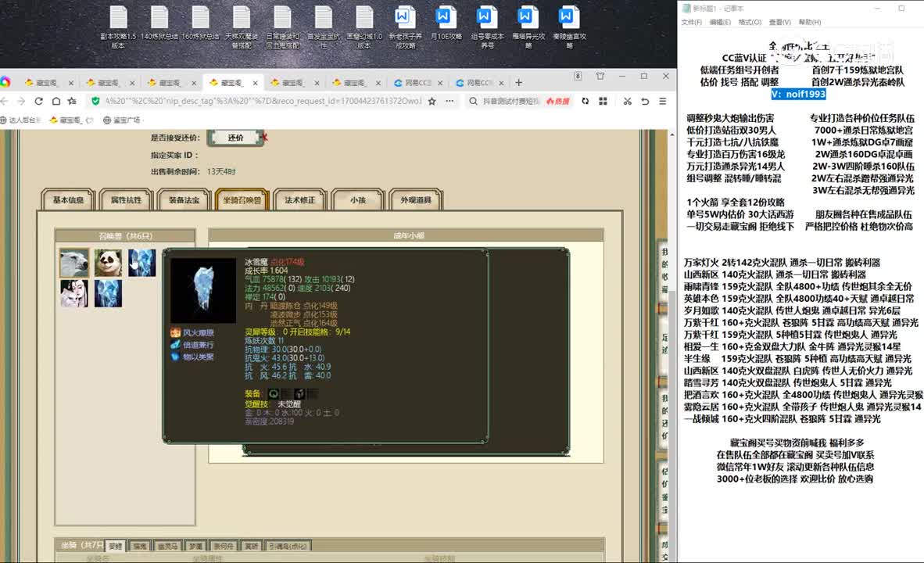Open the 副本攻略1.5版本 desktop file
The width and height of the screenshot is (924, 563).
pos(118,27)
